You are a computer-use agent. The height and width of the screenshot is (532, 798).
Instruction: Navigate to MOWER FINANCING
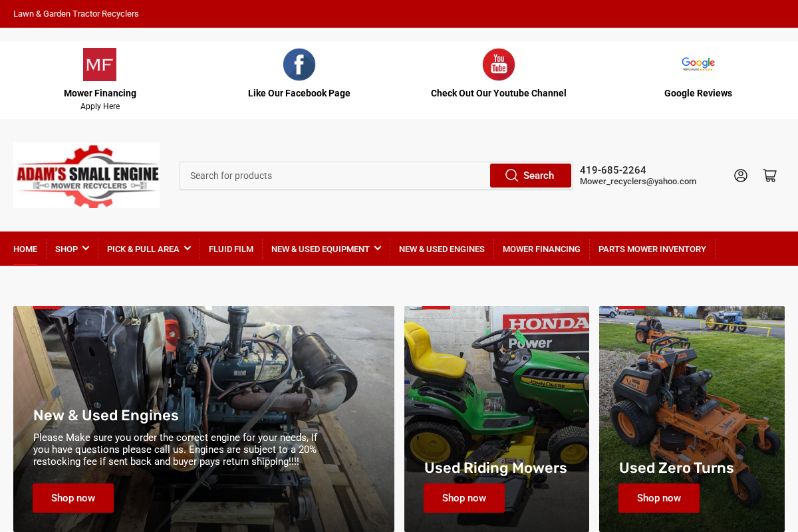pyautogui.click(x=541, y=249)
